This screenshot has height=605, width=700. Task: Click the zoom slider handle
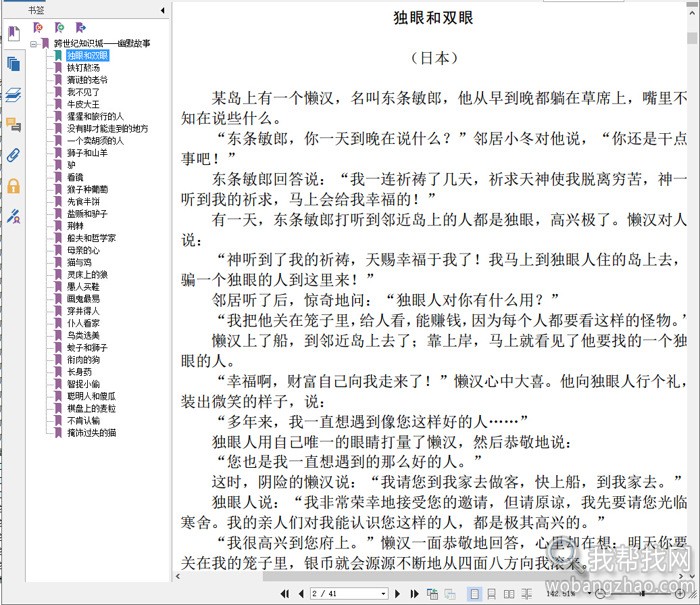point(642,593)
